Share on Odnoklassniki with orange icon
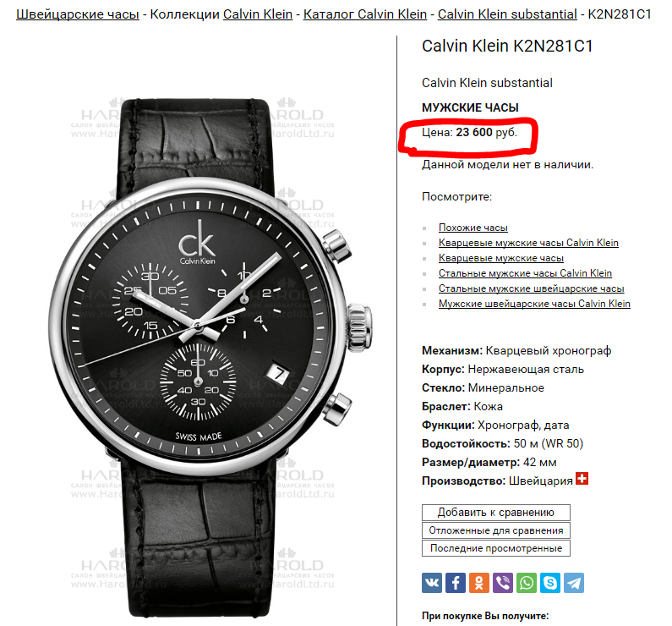672x626 pixels. (479, 583)
